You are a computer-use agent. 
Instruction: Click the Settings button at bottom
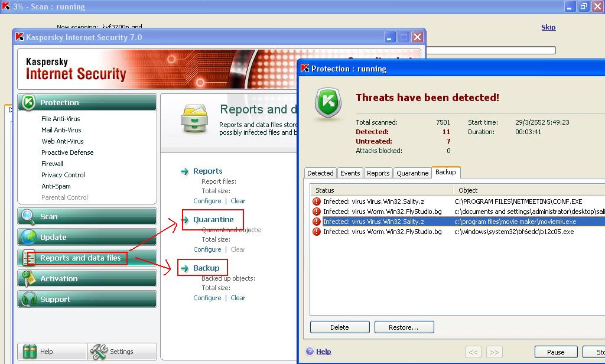(122, 351)
